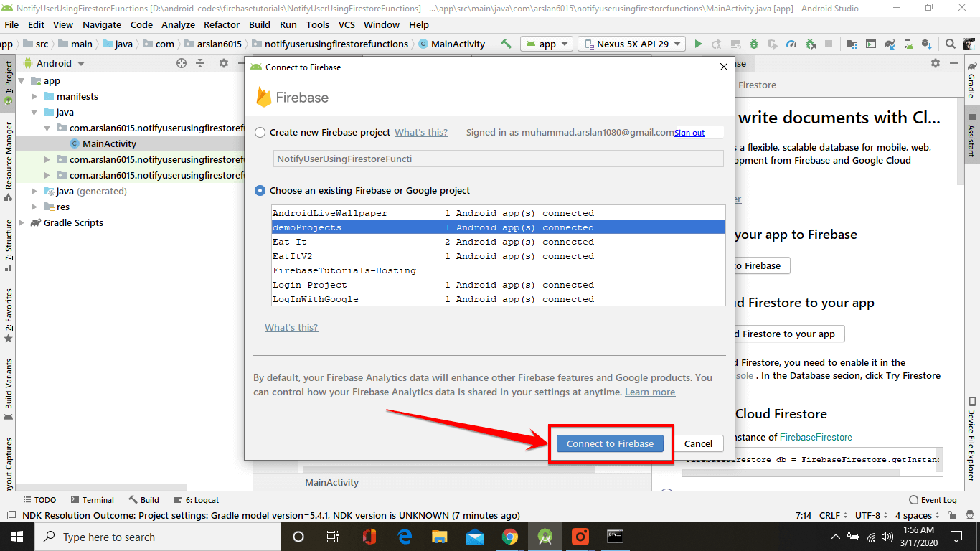This screenshot has height=551, width=980.
Task: Click the new project name input field
Action: point(498,159)
